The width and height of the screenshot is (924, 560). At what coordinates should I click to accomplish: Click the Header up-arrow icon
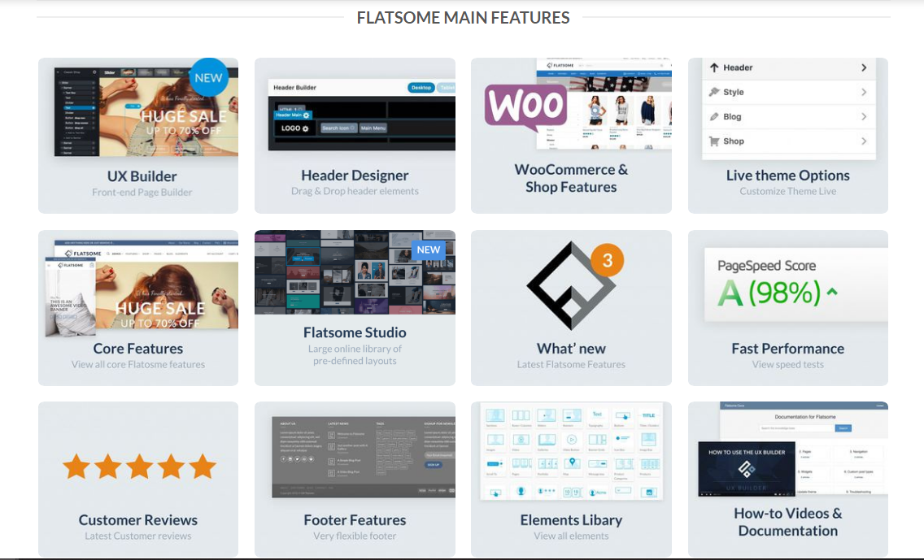(x=714, y=67)
